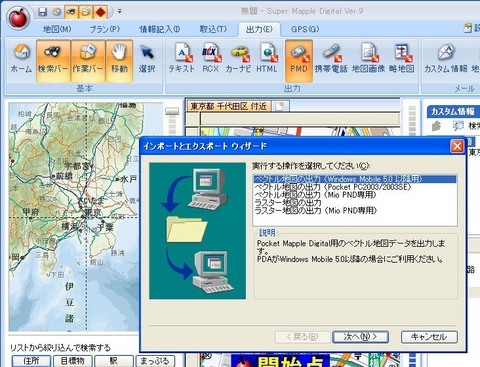480x367 pixels.
Task: Click the RCX output icon
Action: pyautogui.click(x=210, y=59)
